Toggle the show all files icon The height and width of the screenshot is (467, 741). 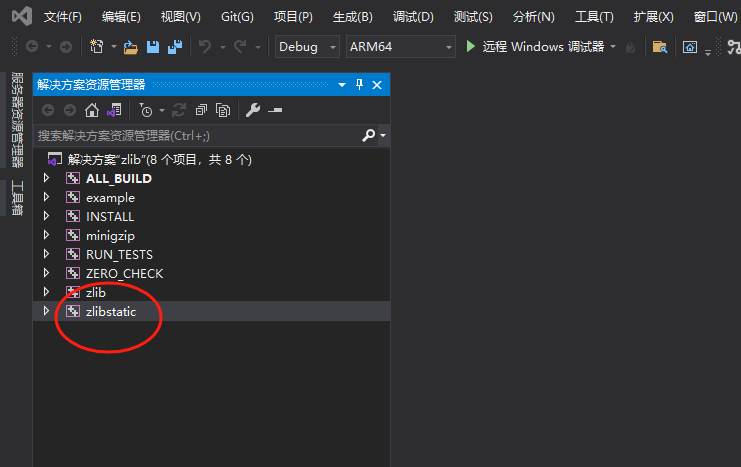(x=223, y=110)
